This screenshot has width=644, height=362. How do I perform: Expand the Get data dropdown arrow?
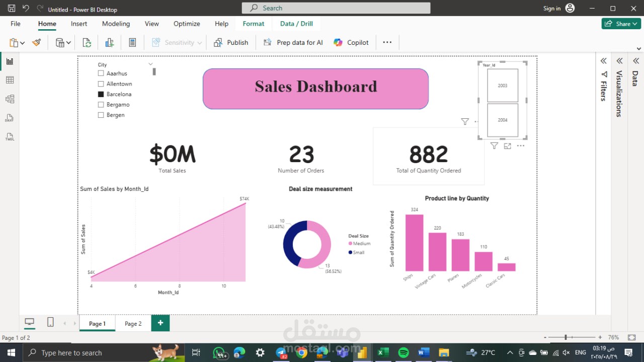pyautogui.click(x=69, y=43)
